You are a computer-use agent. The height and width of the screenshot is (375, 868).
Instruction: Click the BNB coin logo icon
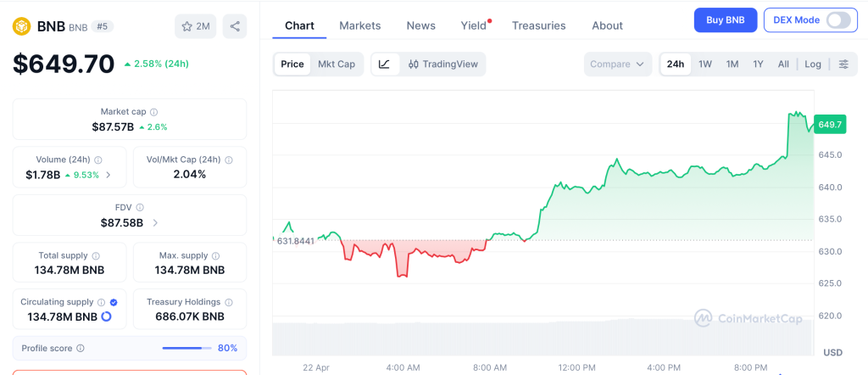pos(21,26)
